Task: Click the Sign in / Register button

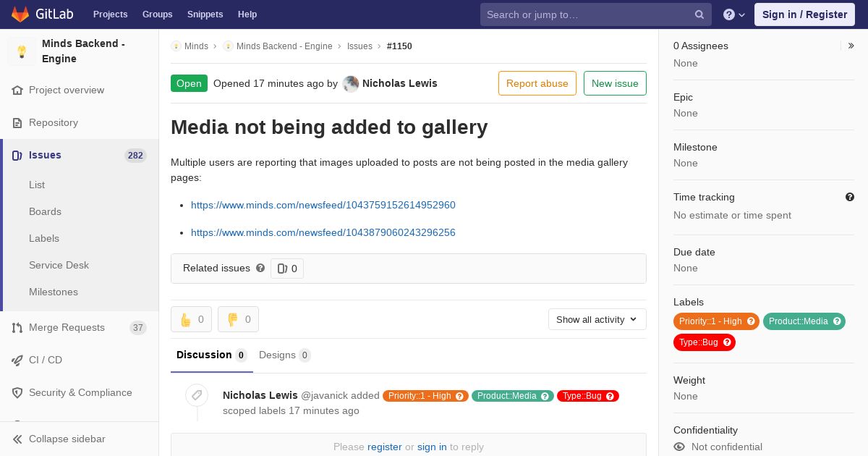Action: [804, 14]
